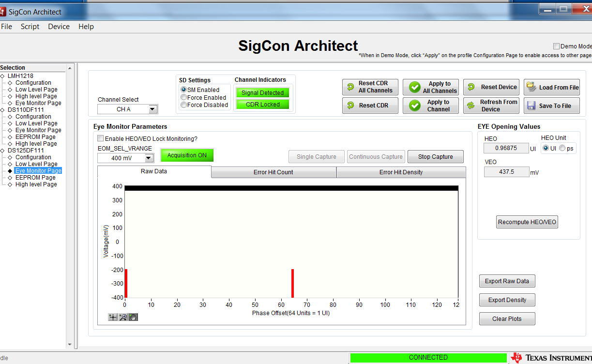Click the Save To File button
Image resolution: width=592 pixels, height=364 pixels.
552,106
